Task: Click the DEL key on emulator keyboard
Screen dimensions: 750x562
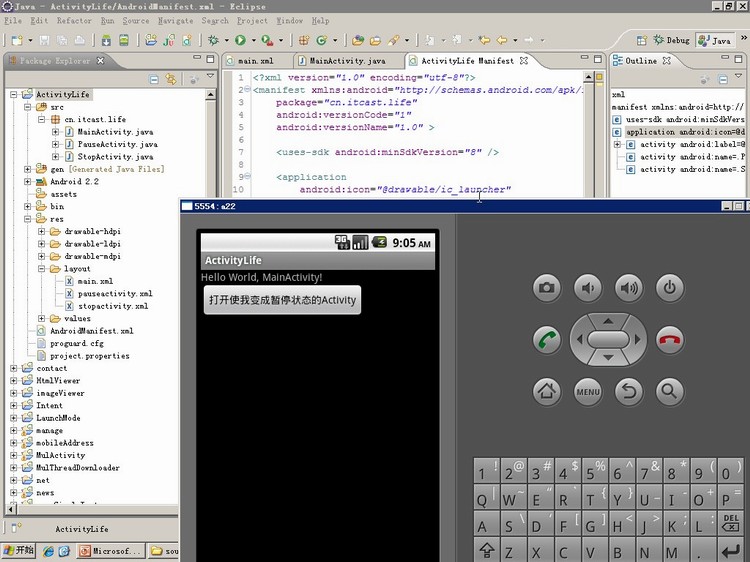Action: point(730,523)
